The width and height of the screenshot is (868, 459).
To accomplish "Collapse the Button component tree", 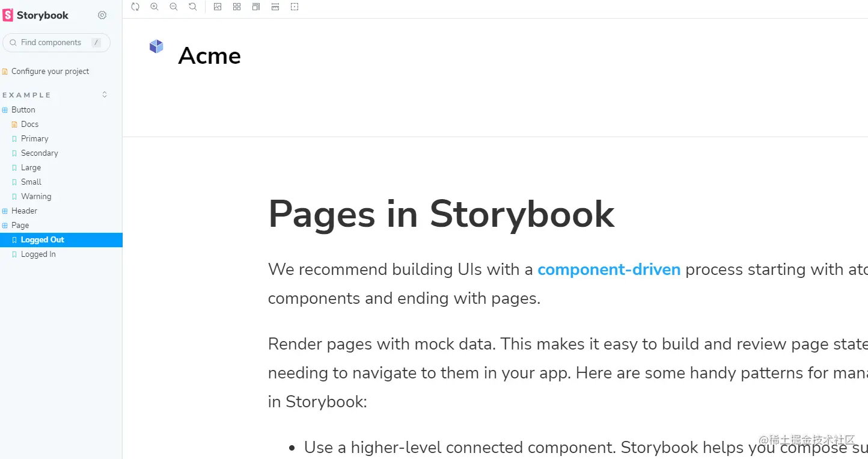I will pos(23,109).
